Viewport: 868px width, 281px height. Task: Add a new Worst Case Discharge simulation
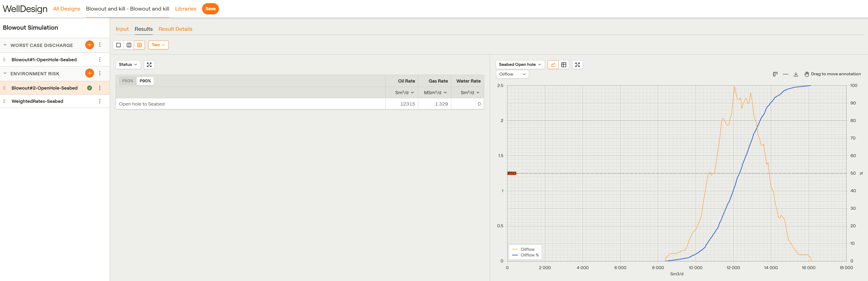pos(89,45)
